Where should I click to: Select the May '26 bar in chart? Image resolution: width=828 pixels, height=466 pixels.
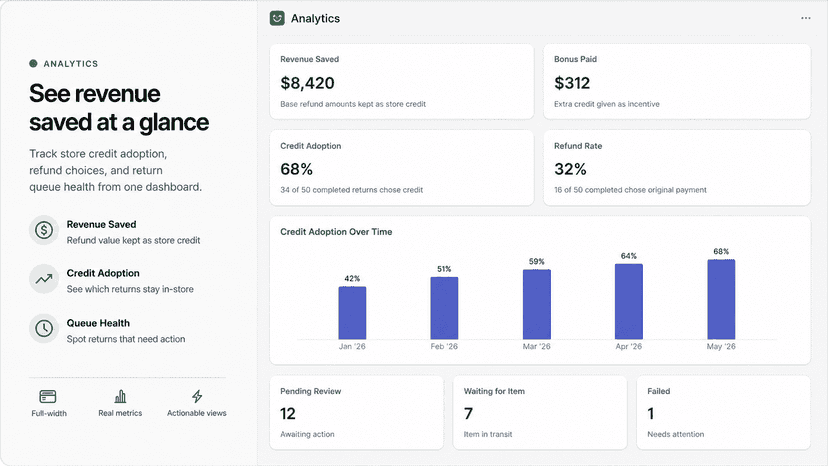pos(721,299)
